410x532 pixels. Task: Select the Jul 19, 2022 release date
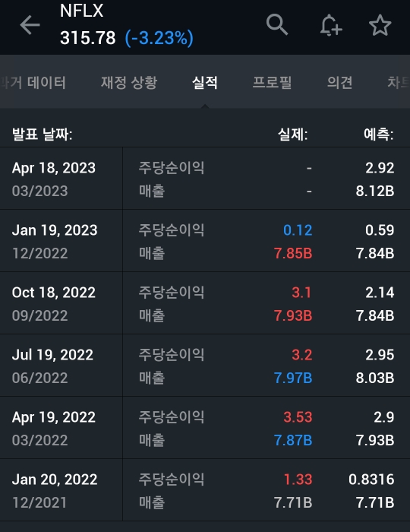[52, 355]
